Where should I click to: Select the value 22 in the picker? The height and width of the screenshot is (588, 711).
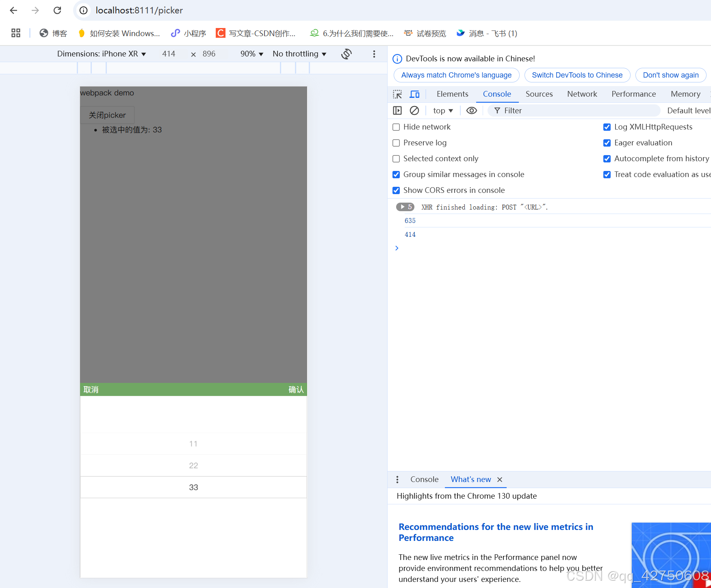[x=193, y=465]
